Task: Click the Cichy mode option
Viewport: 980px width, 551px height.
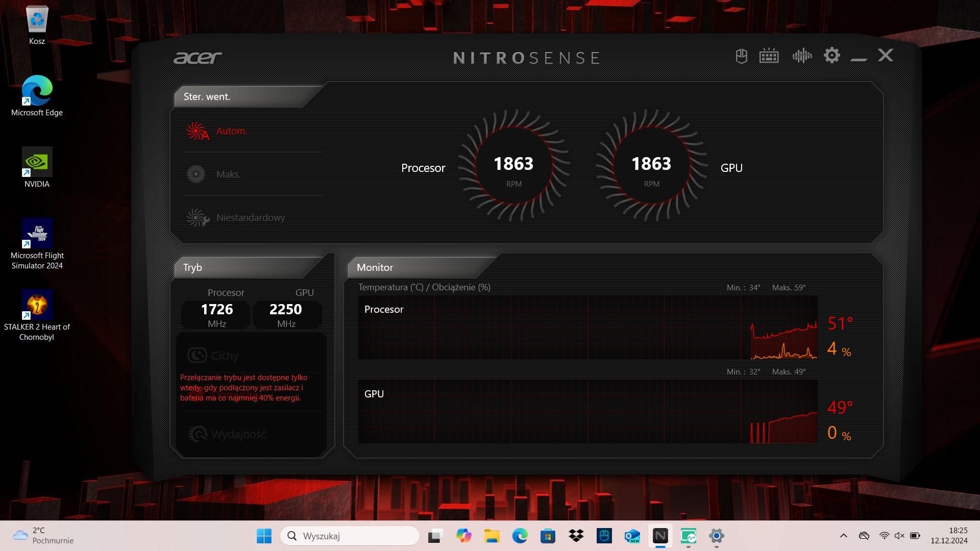Action: click(x=225, y=356)
